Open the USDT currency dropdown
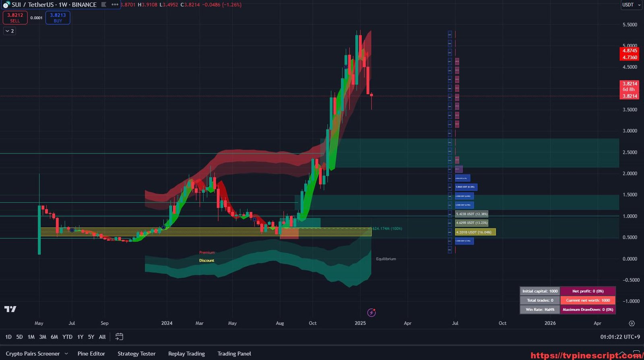This screenshot has height=360, width=644. tap(631, 5)
